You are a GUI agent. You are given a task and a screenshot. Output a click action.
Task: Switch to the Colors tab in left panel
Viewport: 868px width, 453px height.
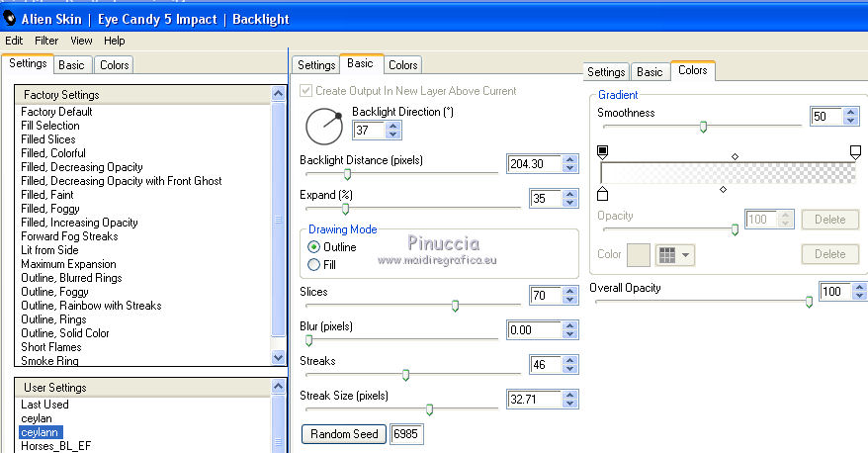[114, 65]
